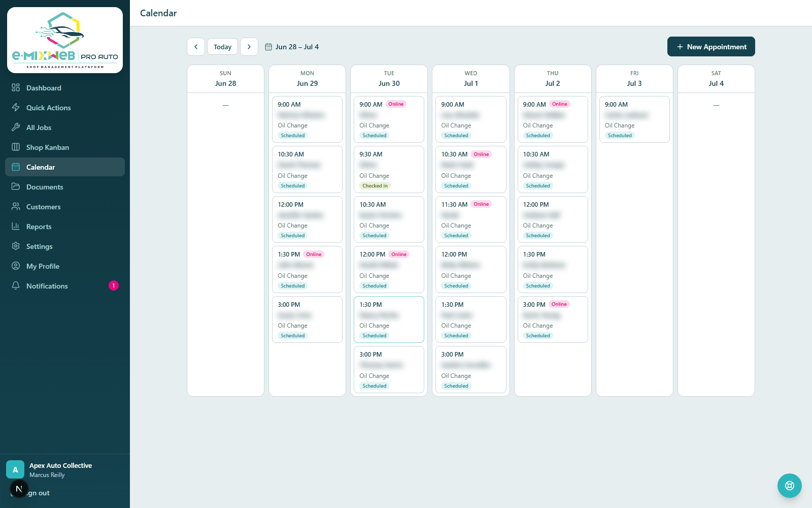812x508 pixels.
Task: Open Monday 9:00 AM oil change appointment
Action: click(x=307, y=119)
